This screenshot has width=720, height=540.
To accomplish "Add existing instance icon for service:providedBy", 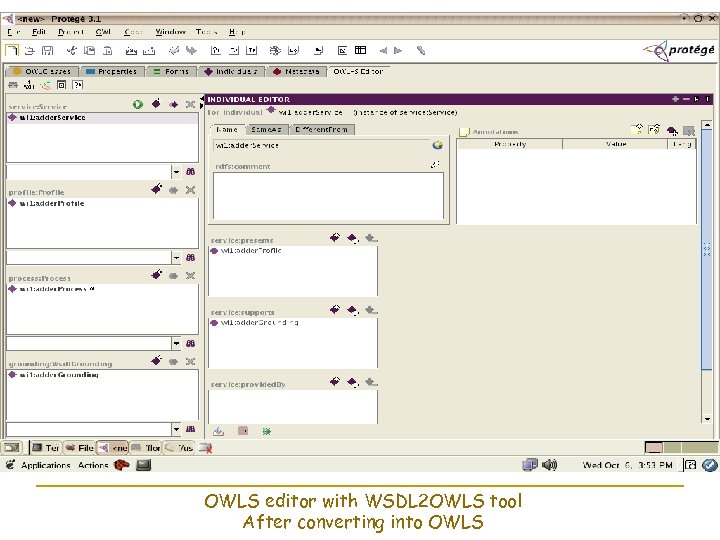I will 352,382.
